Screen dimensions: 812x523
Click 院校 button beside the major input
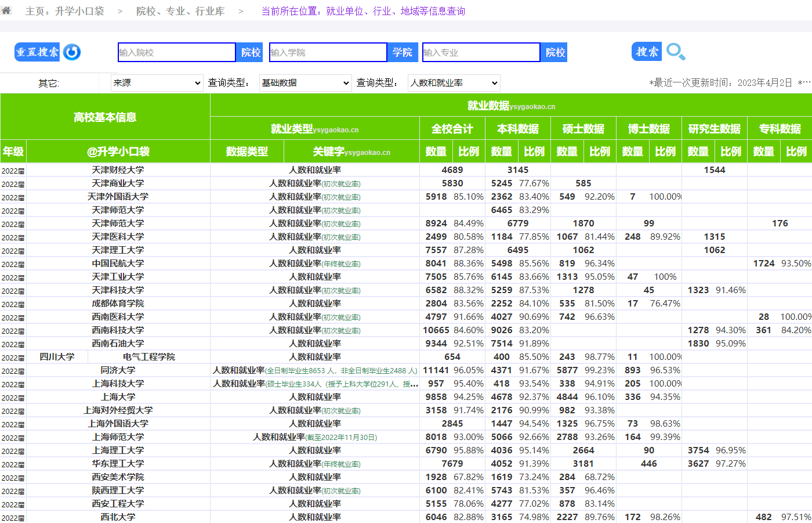[x=555, y=52]
